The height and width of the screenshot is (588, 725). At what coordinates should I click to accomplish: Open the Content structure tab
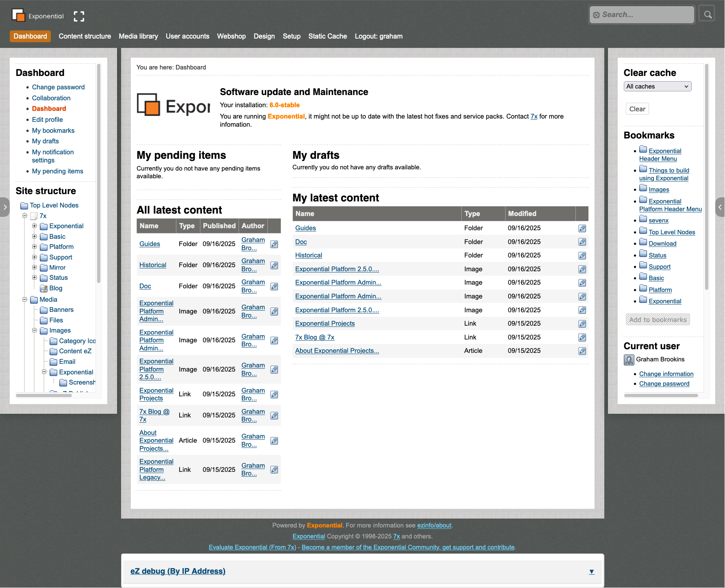tap(85, 36)
